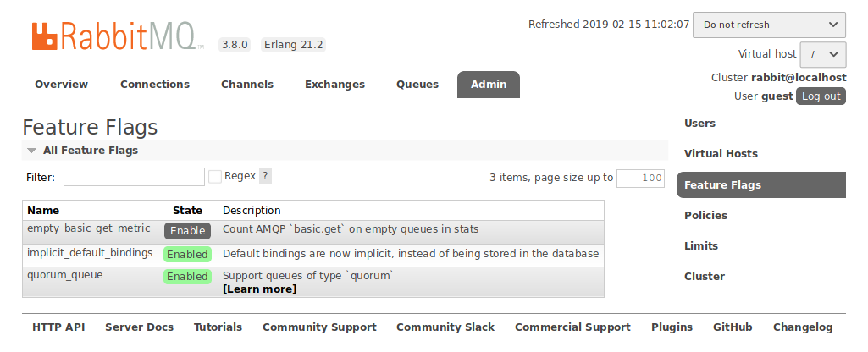
Task: Open the Changelog footer link
Action: coord(802,327)
